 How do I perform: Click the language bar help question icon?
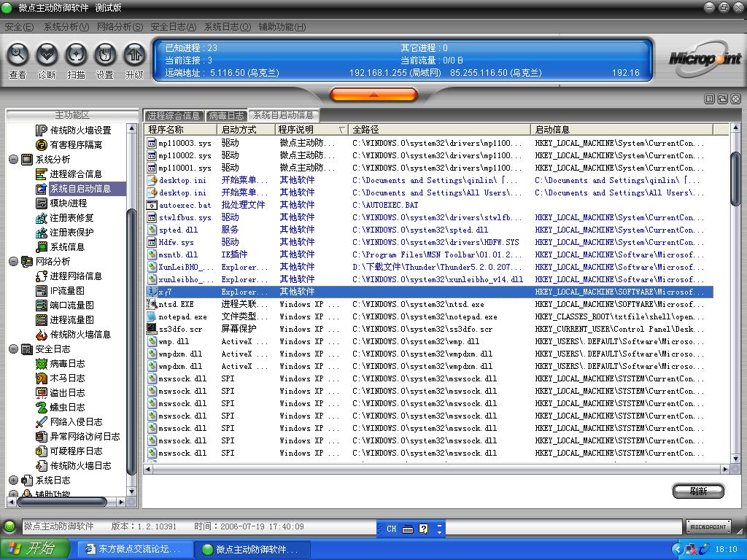(x=424, y=529)
